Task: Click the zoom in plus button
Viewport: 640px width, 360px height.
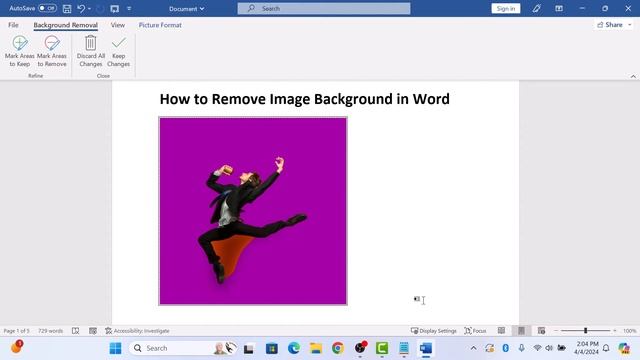Action: point(615,331)
